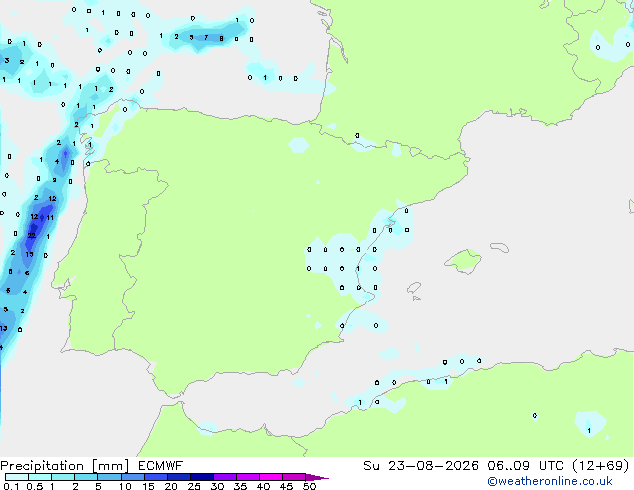Click the '50' legend scale label
Image resolution: width=634 pixels, height=490 pixels.
(x=309, y=486)
